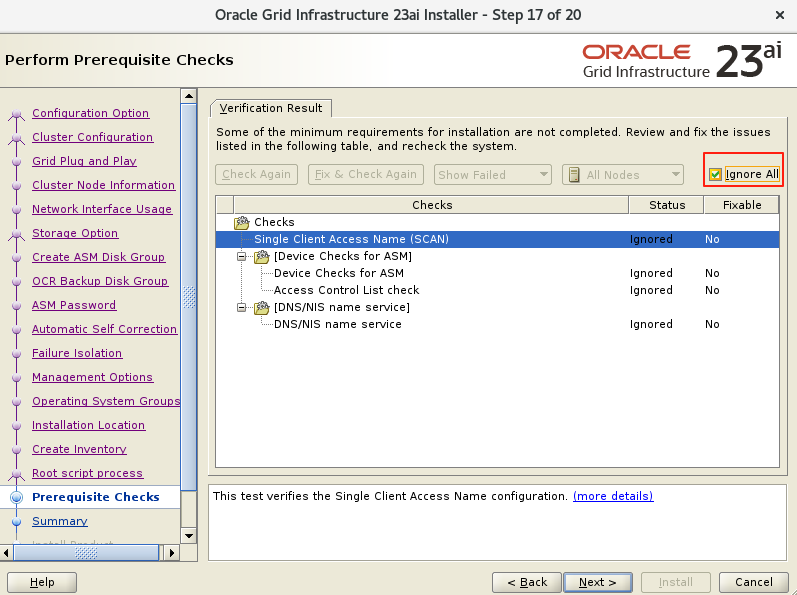Image resolution: width=797 pixels, height=595 pixels.
Task: Go to Cluster Node Information step
Action: coord(104,185)
